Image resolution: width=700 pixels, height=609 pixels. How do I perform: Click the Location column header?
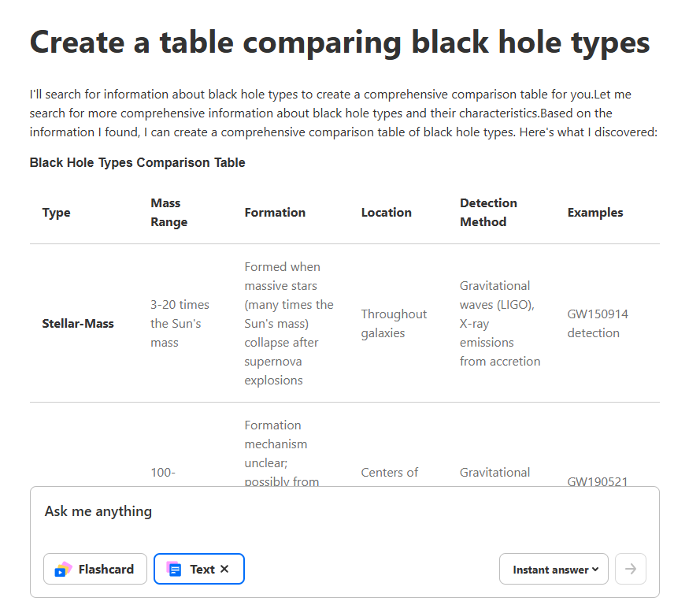[386, 213]
